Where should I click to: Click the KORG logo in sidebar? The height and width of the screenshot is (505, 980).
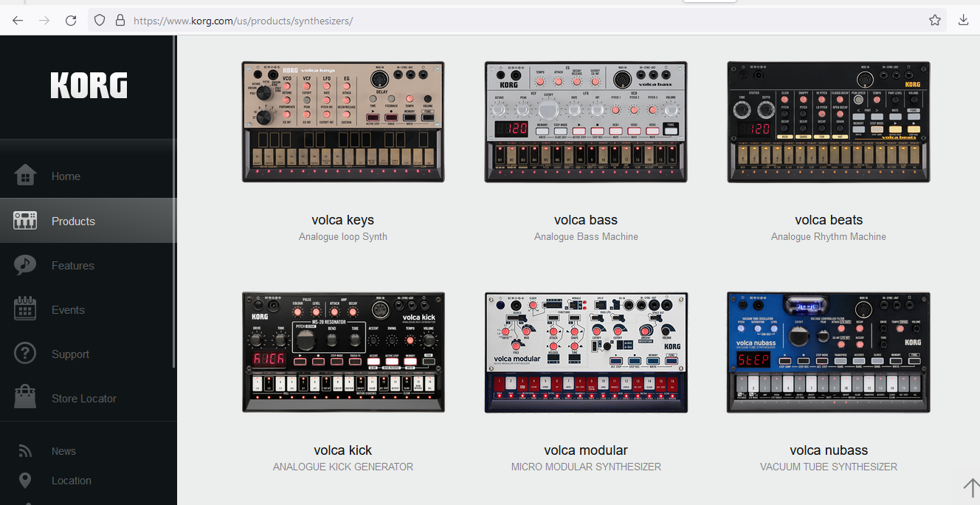pyautogui.click(x=89, y=86)
